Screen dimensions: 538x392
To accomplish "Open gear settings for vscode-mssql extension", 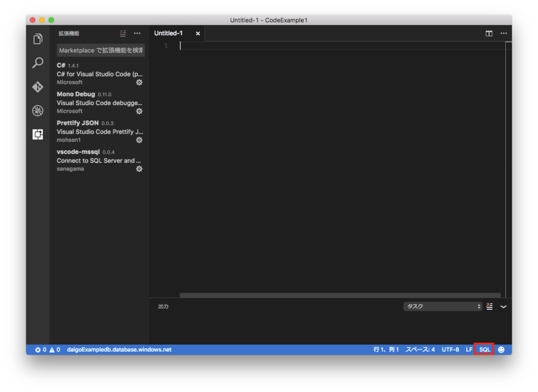I will (x=139, y=168).
